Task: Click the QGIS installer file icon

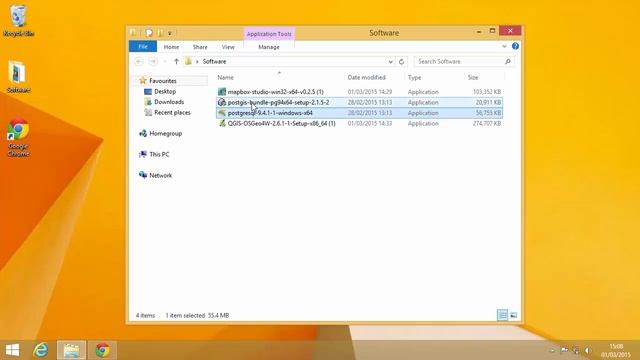Action: 222,123
